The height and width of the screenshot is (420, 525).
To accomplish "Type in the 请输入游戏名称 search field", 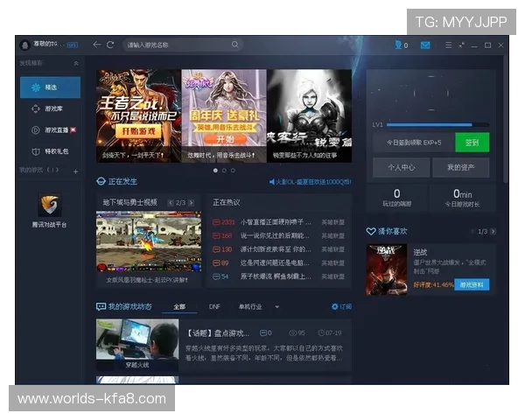I will coord(175,45).
